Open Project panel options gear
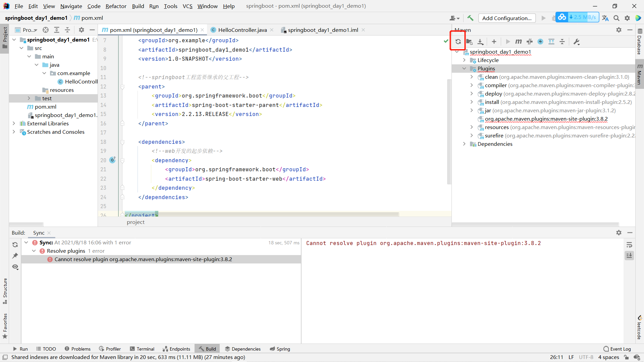The width and height of the screenshot is (644, 362). (x=81, y=30)
